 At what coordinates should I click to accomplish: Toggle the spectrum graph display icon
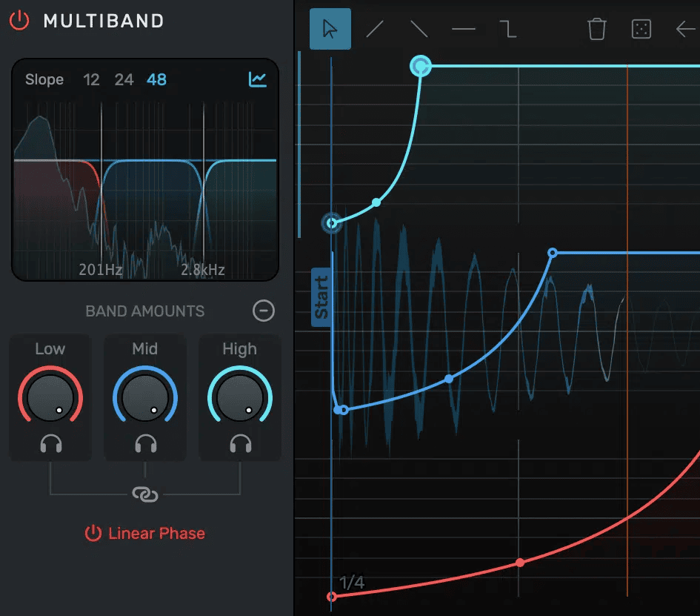coord(258,79)
